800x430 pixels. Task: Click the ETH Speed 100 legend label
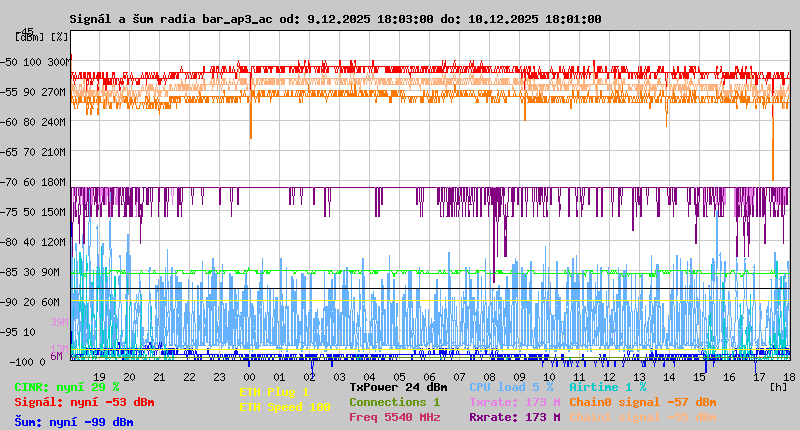[284, 407]
